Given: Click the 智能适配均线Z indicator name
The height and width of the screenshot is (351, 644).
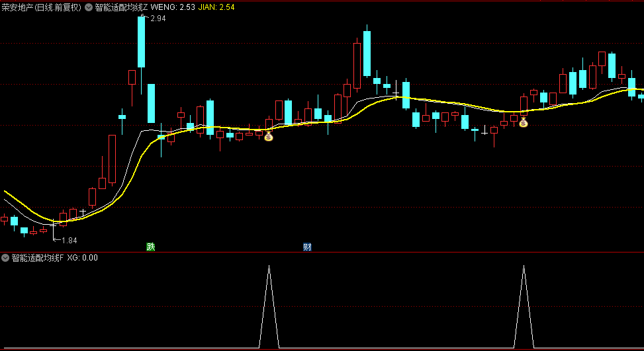Looking at the screenshot, I should 121,7.
